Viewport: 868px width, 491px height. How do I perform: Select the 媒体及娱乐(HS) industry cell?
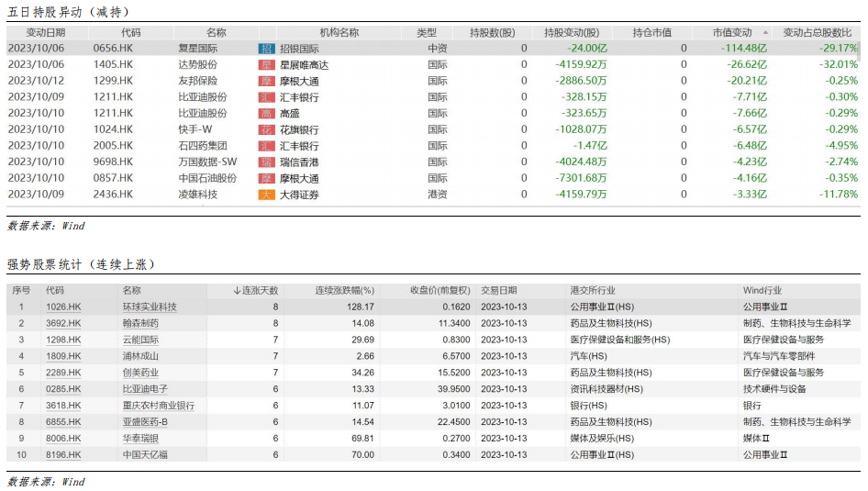[x=602, y=439]
